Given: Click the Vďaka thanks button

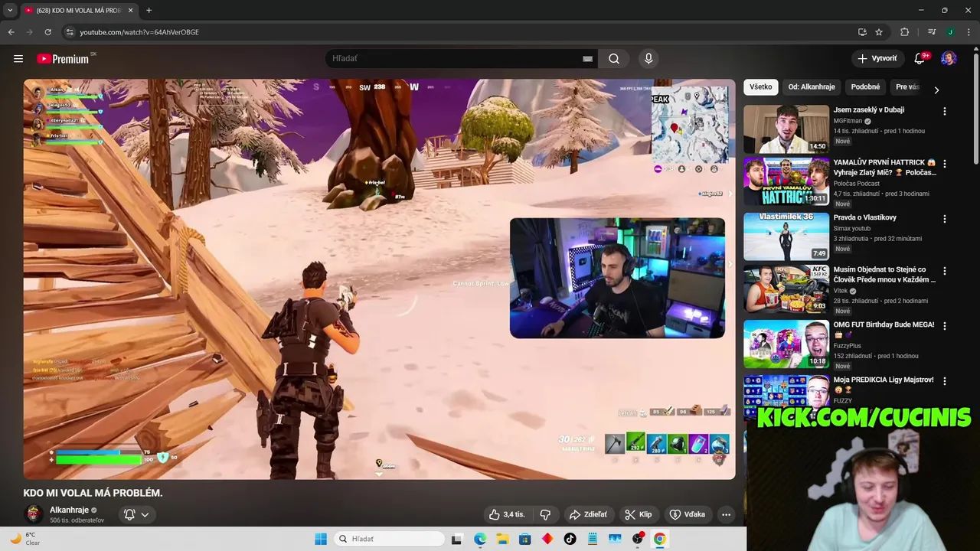Looking at the screenshot, I should click(x=688, y=514).
